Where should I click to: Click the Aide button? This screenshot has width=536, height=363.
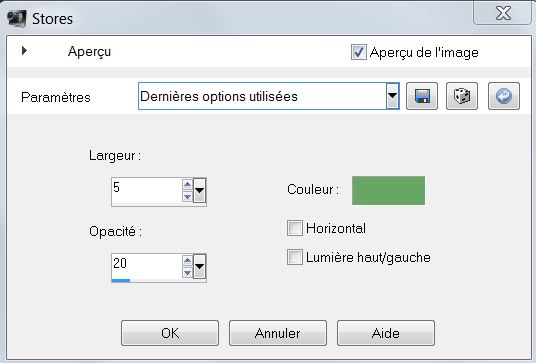[386, 333]
